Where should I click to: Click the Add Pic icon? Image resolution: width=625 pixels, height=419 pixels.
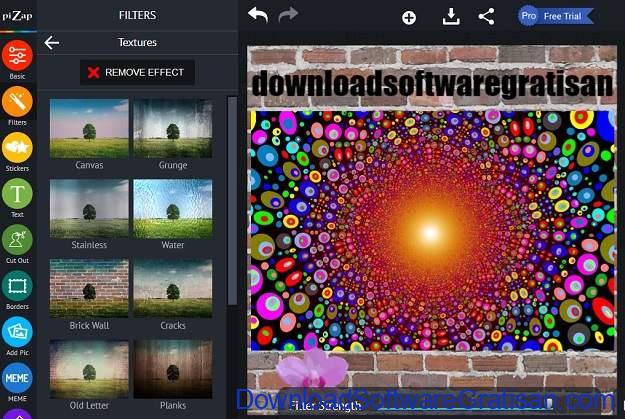(17, 333)
